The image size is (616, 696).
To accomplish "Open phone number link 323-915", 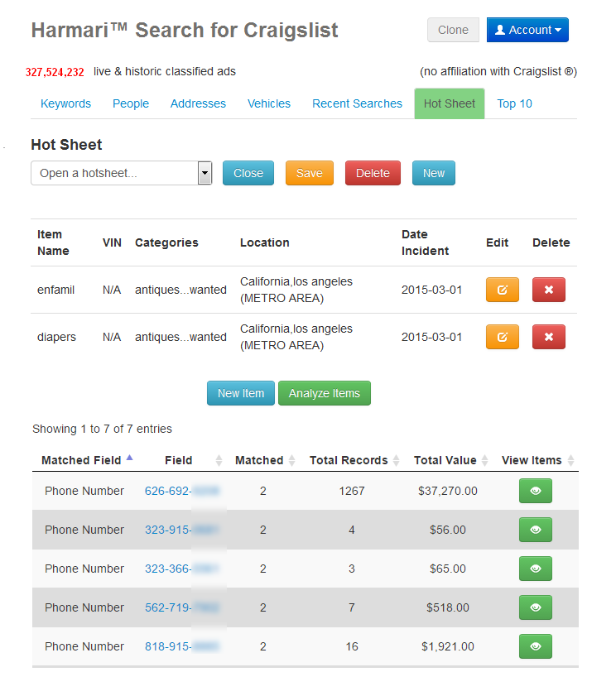I will pyautogui.click(x=182, y=530).
